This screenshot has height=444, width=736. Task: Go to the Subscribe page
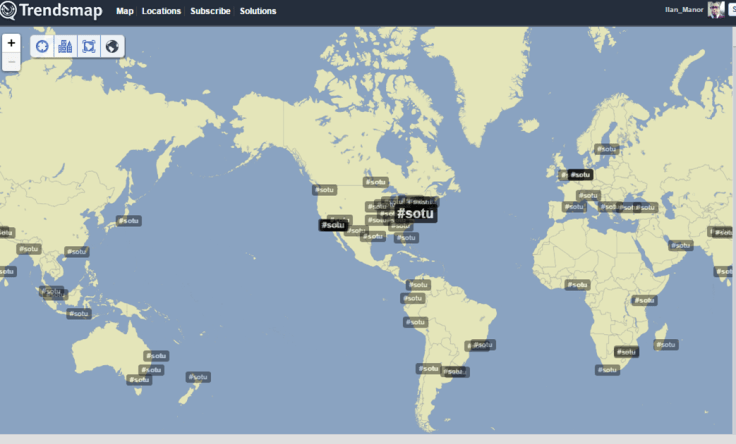211,11
